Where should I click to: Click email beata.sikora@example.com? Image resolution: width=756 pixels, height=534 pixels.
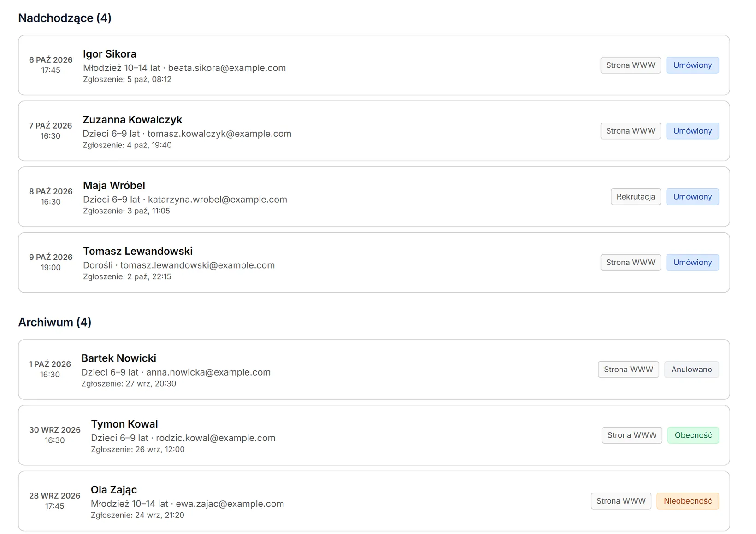(x=227, y=68)
